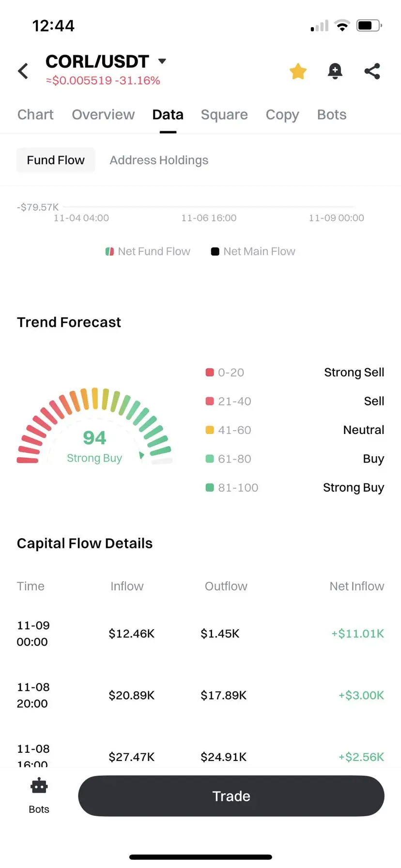This screenshot has width=401, height=868.
Task: Tap the green 81-100 Strong Buy swatch
Action: coord(210,487)
